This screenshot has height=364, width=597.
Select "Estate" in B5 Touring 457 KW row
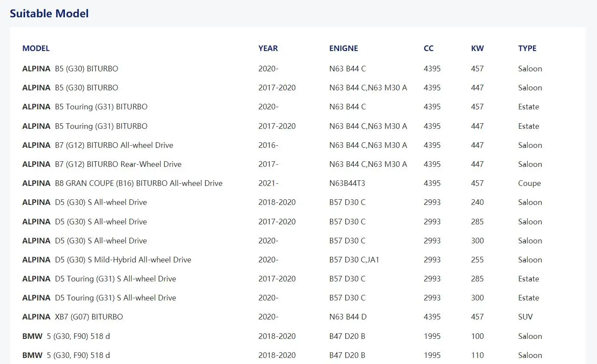tap(529, 107)
